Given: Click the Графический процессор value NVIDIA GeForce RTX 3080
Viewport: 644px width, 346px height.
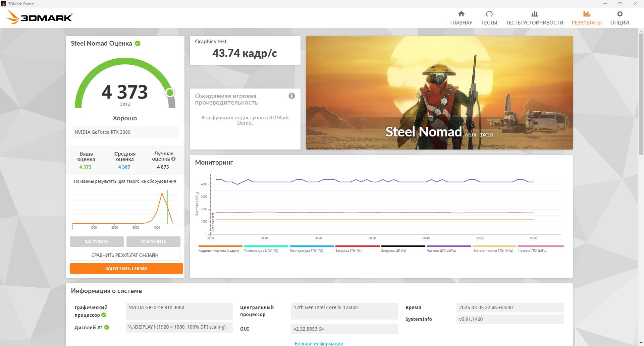Looking at the screenshot, I should tap(179, 311).
